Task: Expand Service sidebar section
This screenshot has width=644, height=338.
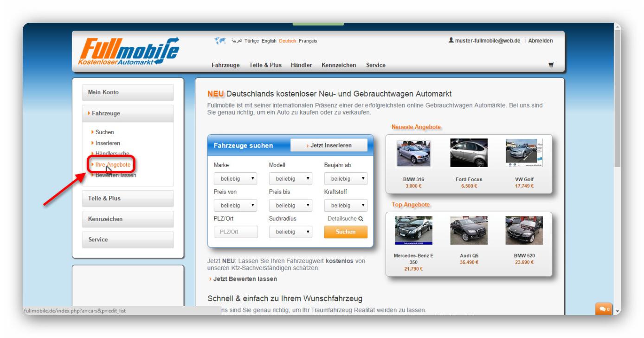Action: coord(128,240)
